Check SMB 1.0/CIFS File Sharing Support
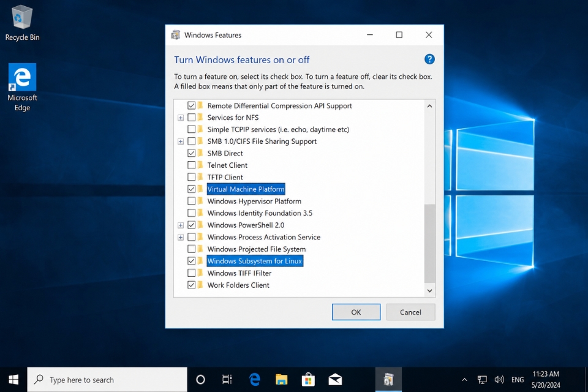The width and height of the screenshot is (588, 392). (x=191, y=141)
